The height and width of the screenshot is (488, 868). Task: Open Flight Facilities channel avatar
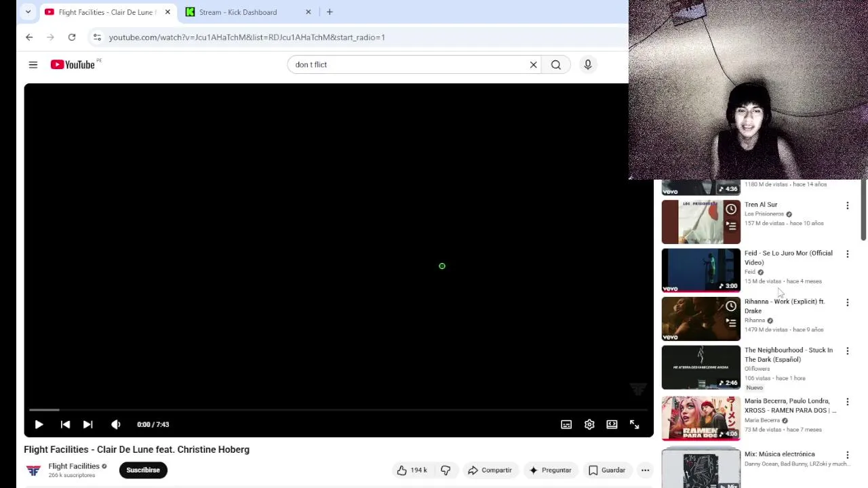(33, 470)
